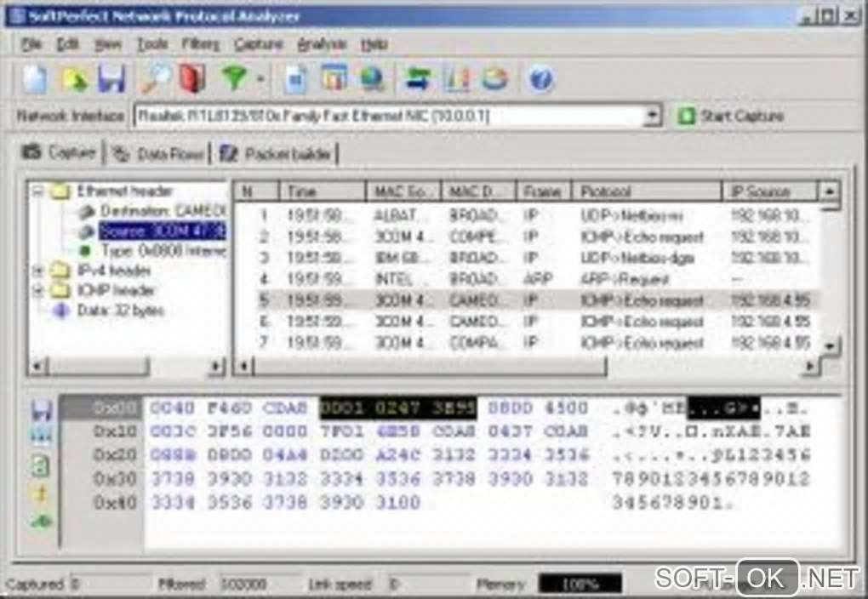Click the Time column header
The width and height of the screenshot is (868, 599).
pyautogui.click(x=323, y=191)
